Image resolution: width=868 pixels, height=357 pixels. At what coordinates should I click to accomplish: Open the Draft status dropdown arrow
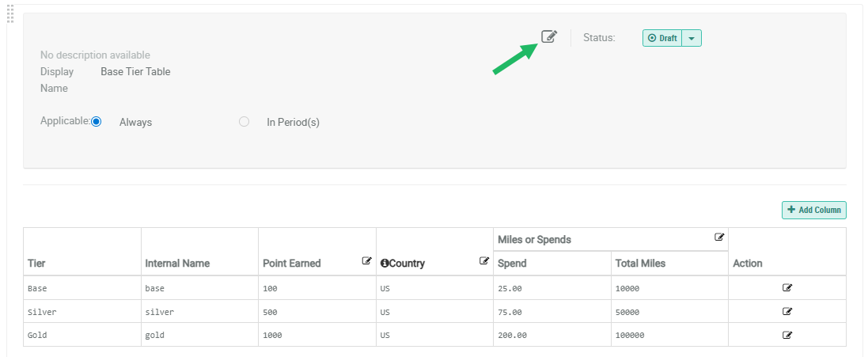point(692,38)
